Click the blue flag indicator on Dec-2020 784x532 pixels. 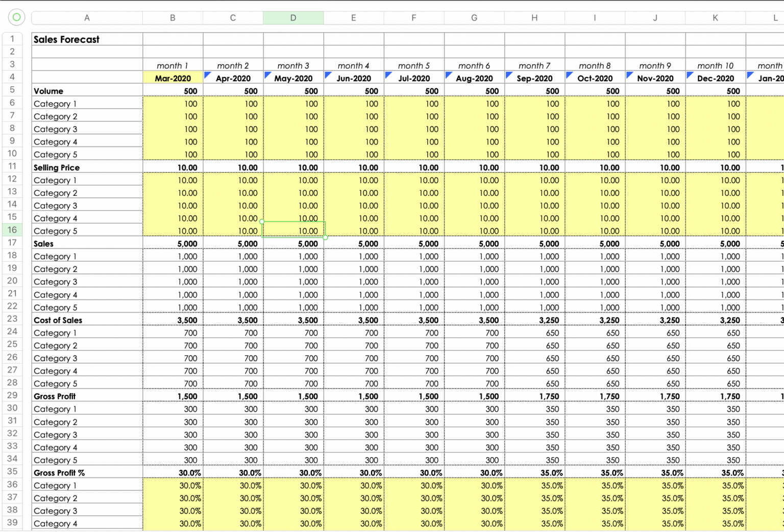click(x=689, y=74)
